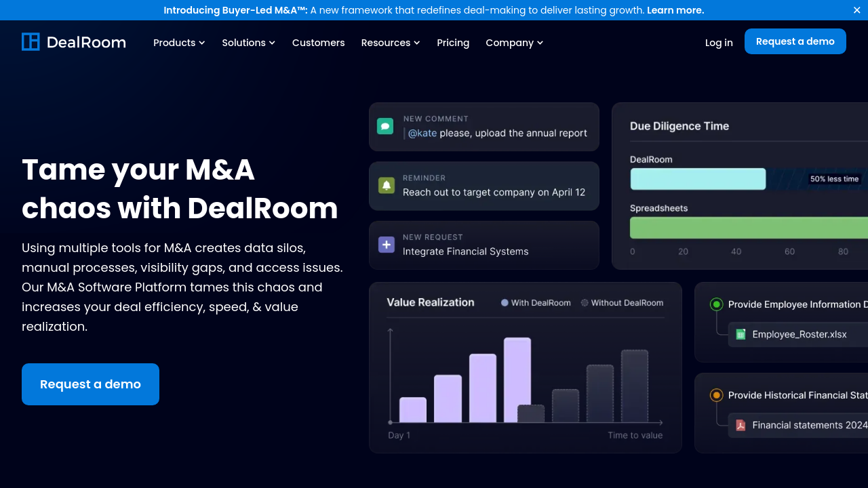Open the Pricing page
Screen dimensions: 868x488
tap(453, 43)
